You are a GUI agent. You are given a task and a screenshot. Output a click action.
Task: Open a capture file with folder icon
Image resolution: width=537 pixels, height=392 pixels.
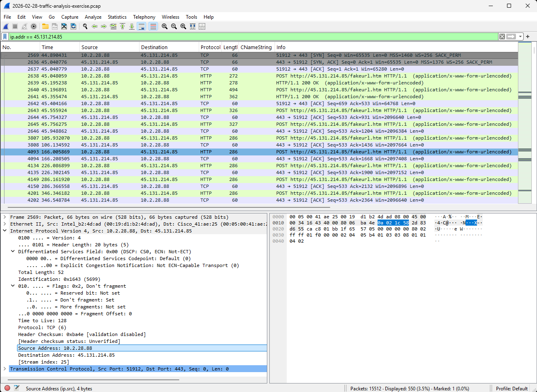tap(45, 26)
